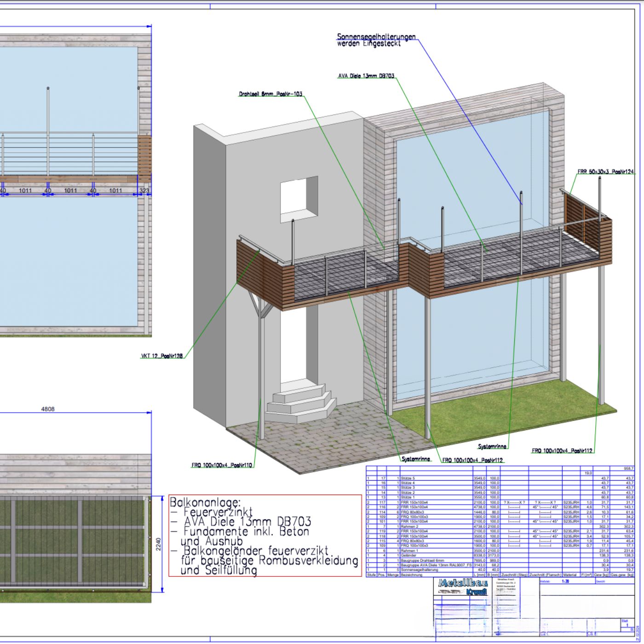
Task: Click the FRR 50x30x3_PosNr124 callout label
Action: (x=605, y=172)
